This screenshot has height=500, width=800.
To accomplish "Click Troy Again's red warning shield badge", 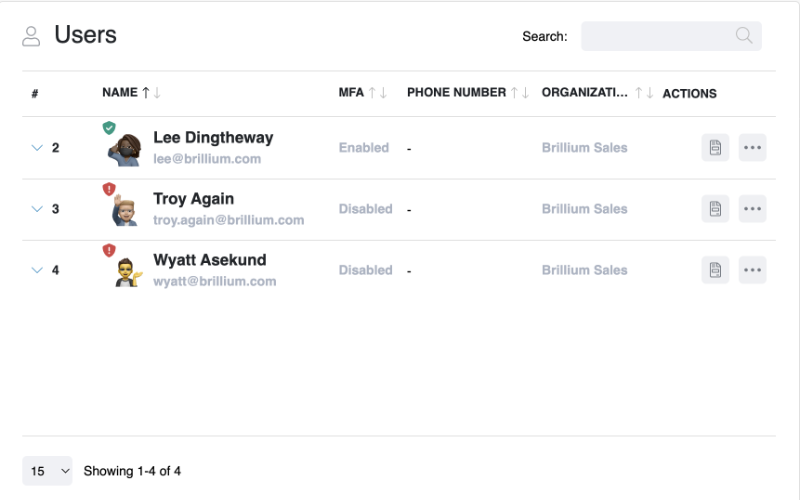I will pyautogui.click(x=109, y=189).
